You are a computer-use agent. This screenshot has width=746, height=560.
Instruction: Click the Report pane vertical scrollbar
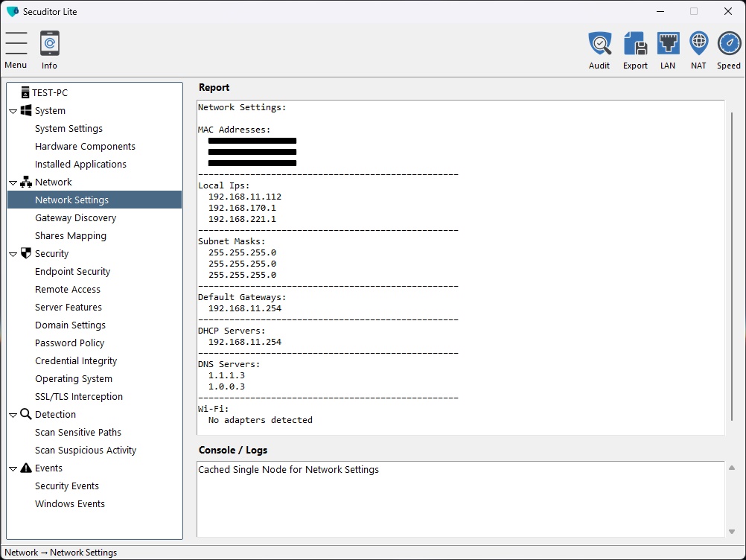pos(732,267)
